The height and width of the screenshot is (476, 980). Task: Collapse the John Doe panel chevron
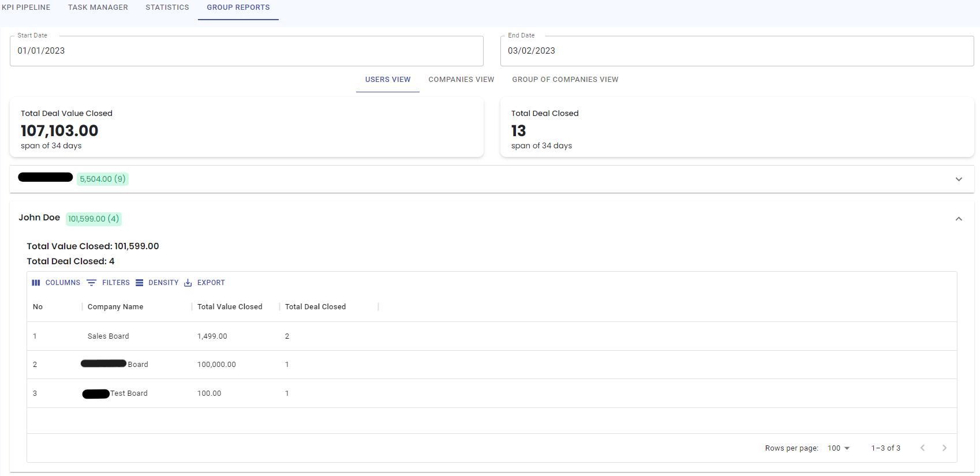click(x=959, y=219)
